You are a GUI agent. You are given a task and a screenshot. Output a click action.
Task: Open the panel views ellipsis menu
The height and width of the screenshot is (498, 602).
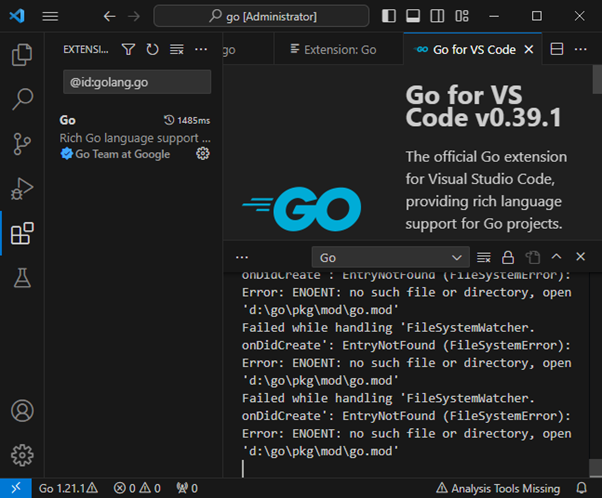click(242, 257)
